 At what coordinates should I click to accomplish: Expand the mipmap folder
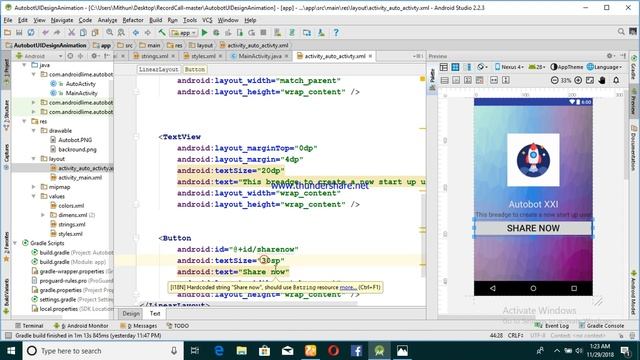(x=34, y=187)
